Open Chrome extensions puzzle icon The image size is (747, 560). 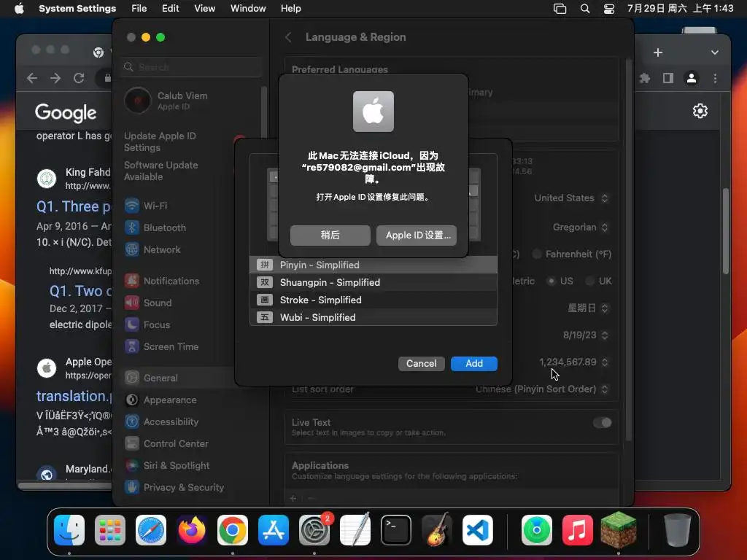pos(645,78)
